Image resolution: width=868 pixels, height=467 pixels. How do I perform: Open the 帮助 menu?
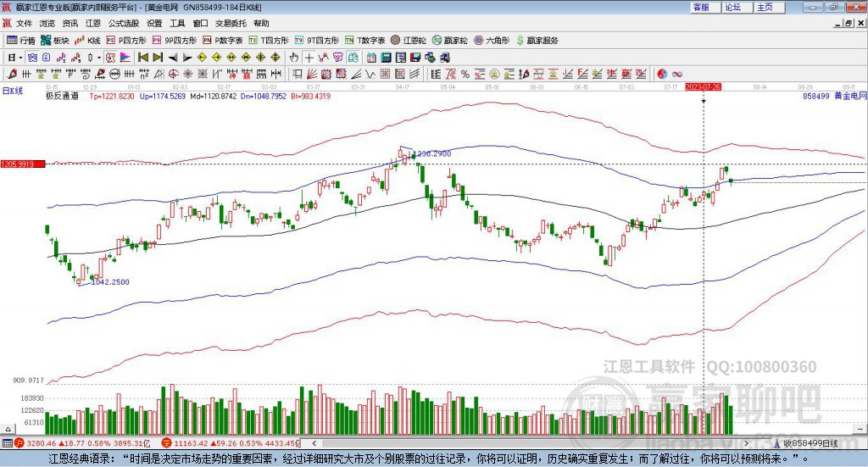pos(261,23)
